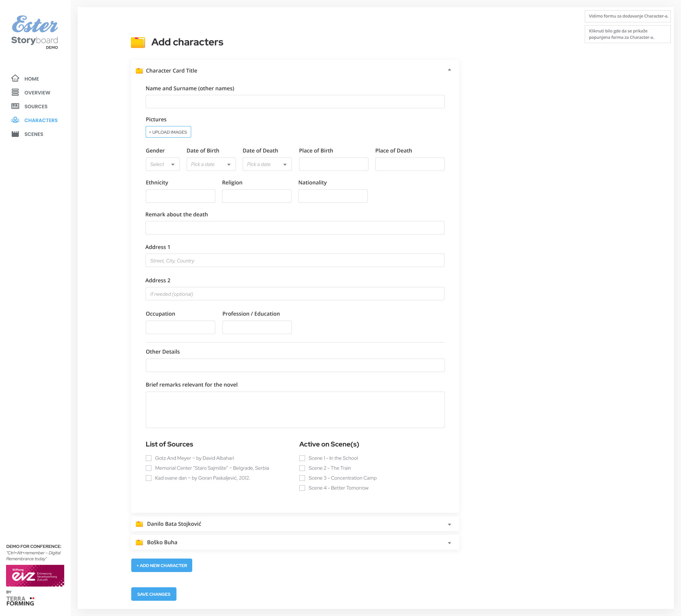Click the Sources newspaper icon
The height and width of the screenshot is (616, 681).
(x=15, y=106)
